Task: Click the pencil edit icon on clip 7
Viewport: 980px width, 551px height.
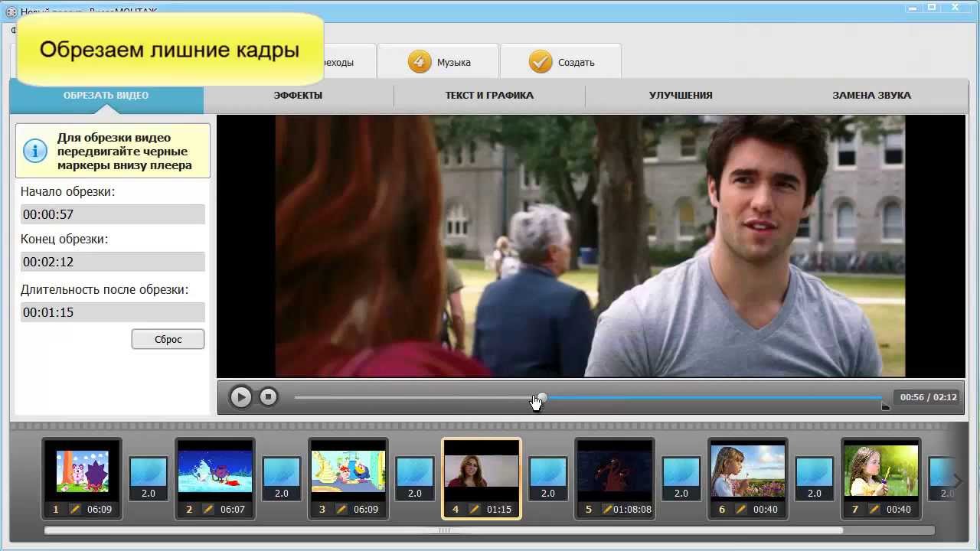Action: [874, 509]
